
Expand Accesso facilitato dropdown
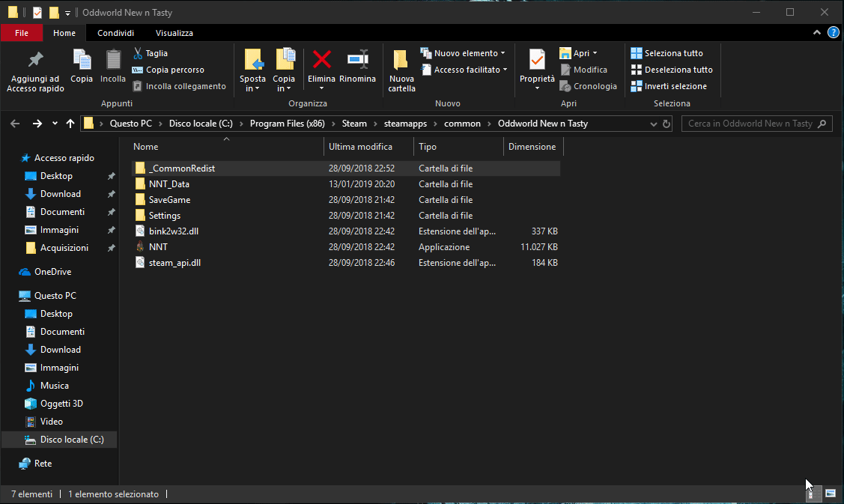point(505,70)
